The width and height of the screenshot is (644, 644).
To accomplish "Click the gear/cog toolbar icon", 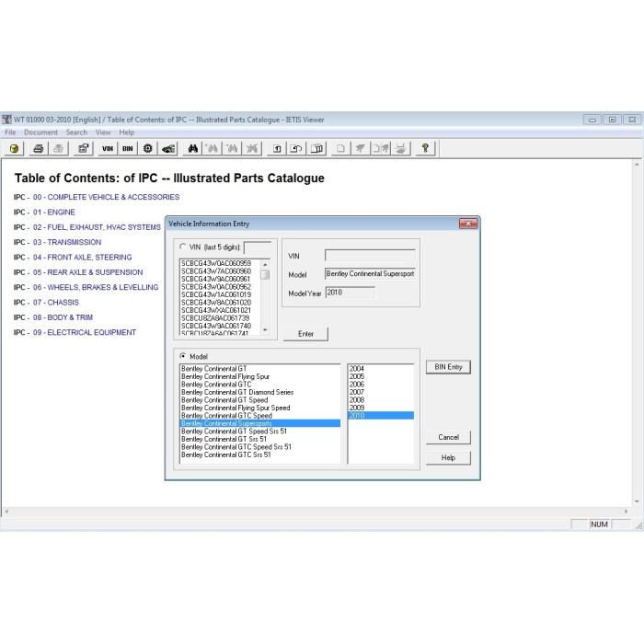I will click(148, 149).
